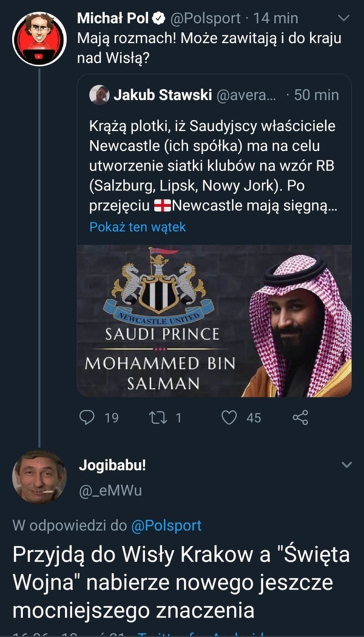Screen dimensions: 364x637
Task: Click "Pokaż ten wątek" link
Action: [137, 227]
